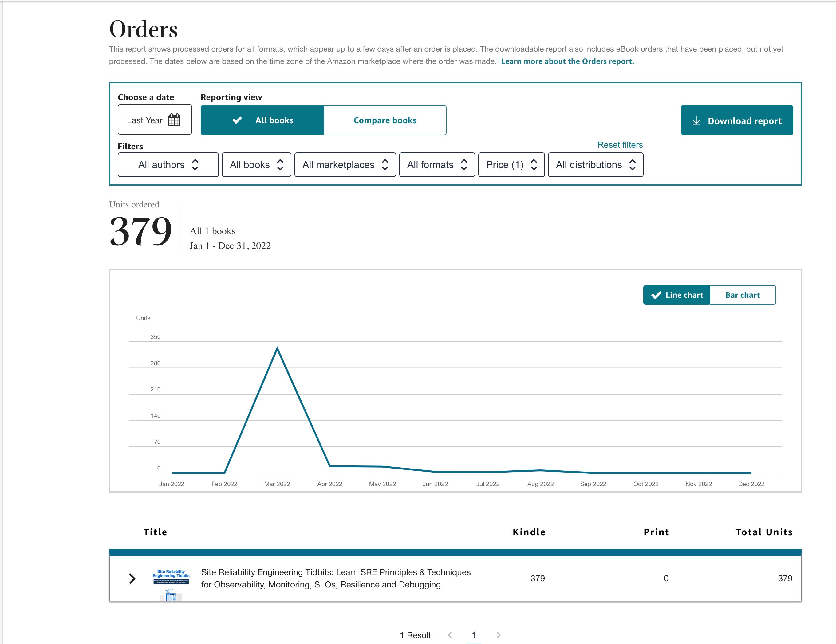Select page 1 in pagination
This screenshot has height=644, width=836.
[474, 635]
